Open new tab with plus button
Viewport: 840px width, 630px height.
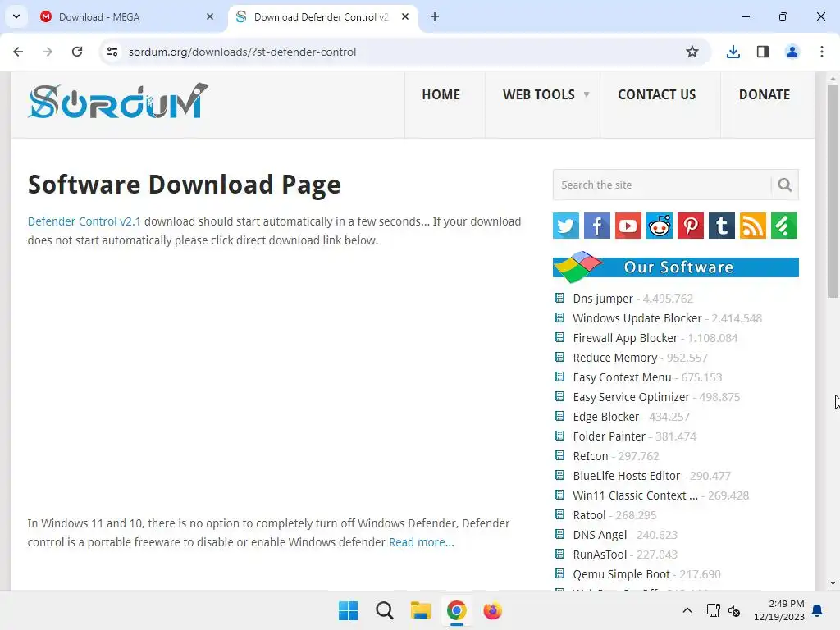(x=435, y=16)
